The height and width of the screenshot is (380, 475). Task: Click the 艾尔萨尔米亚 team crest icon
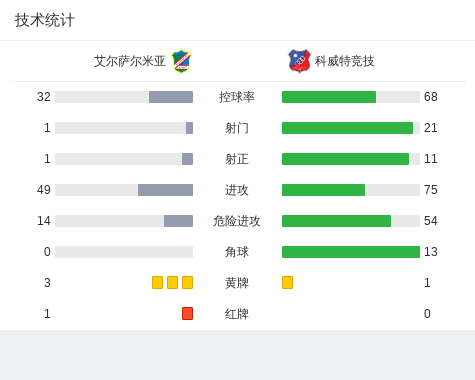[x=181, y=61]
